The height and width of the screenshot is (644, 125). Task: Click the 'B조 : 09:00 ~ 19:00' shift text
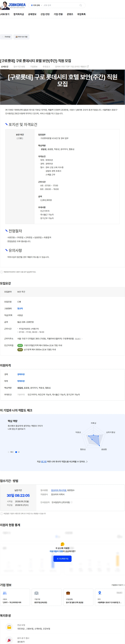49,189
